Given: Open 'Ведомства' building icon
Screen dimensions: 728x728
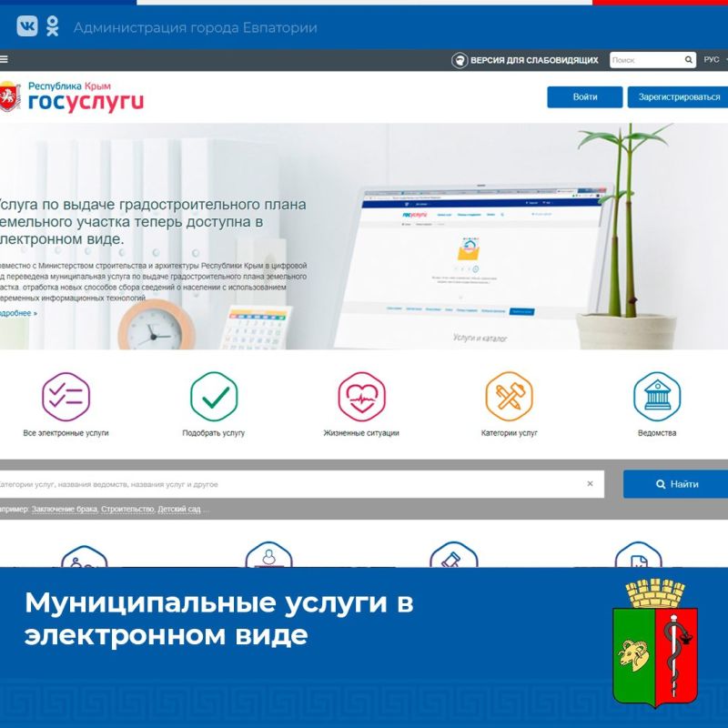Looking at the screenshot, I should click(657, 397).
